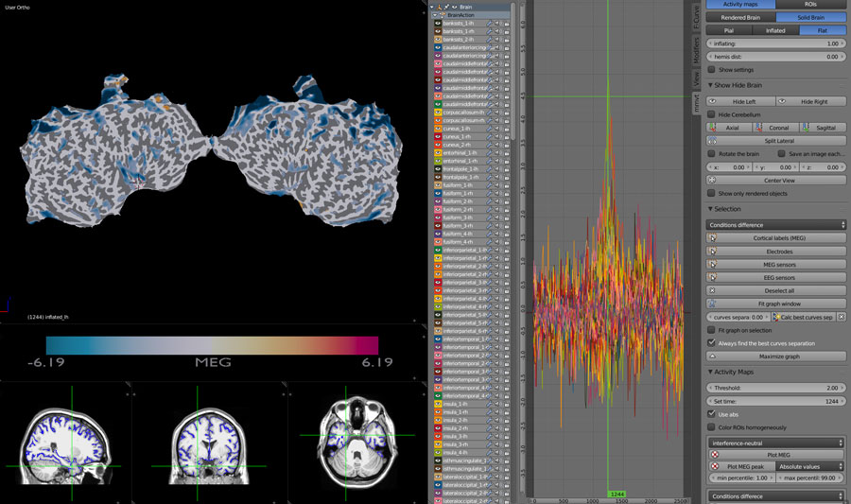Viewport: 851px width, 504px height.
Task: Switch to ROIs tab
Action: tap(810, 5)
